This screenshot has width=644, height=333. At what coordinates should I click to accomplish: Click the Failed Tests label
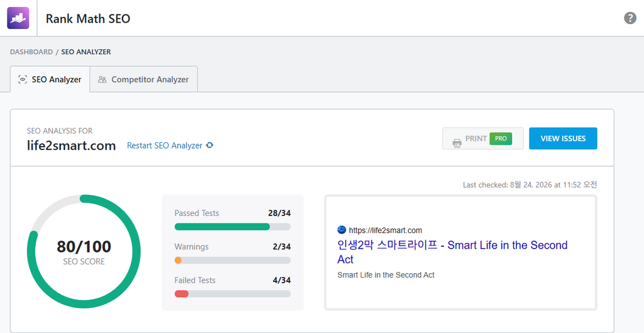(x=195, y=280)
